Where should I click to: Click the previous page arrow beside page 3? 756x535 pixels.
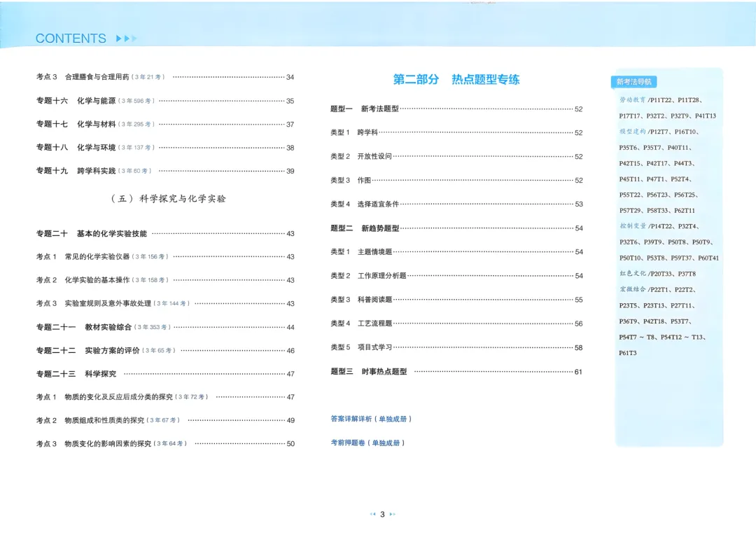pyautogui.click(x=374, y=514)
